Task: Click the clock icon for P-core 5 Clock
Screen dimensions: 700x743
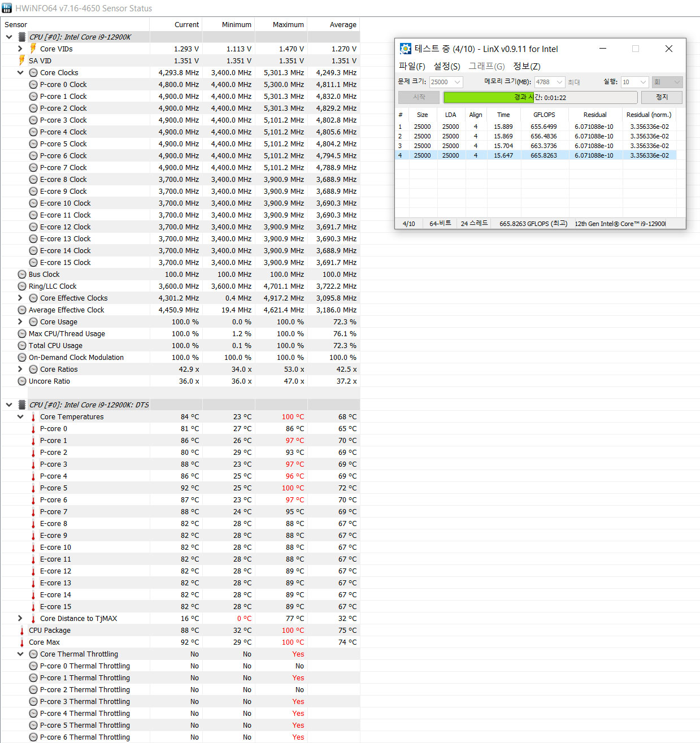Action: [33, 144]
